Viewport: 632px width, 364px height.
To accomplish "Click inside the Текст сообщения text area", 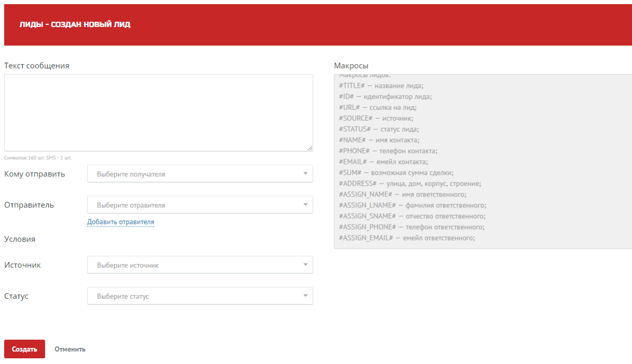I will click(x=158, y=113).
